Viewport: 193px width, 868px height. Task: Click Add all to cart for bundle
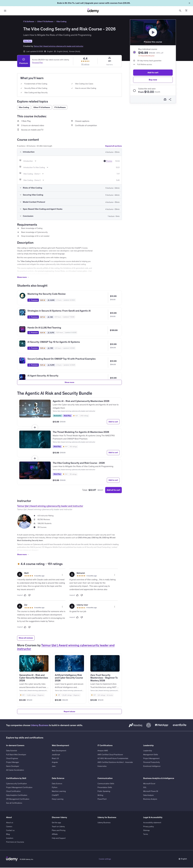tap(113, 490)
